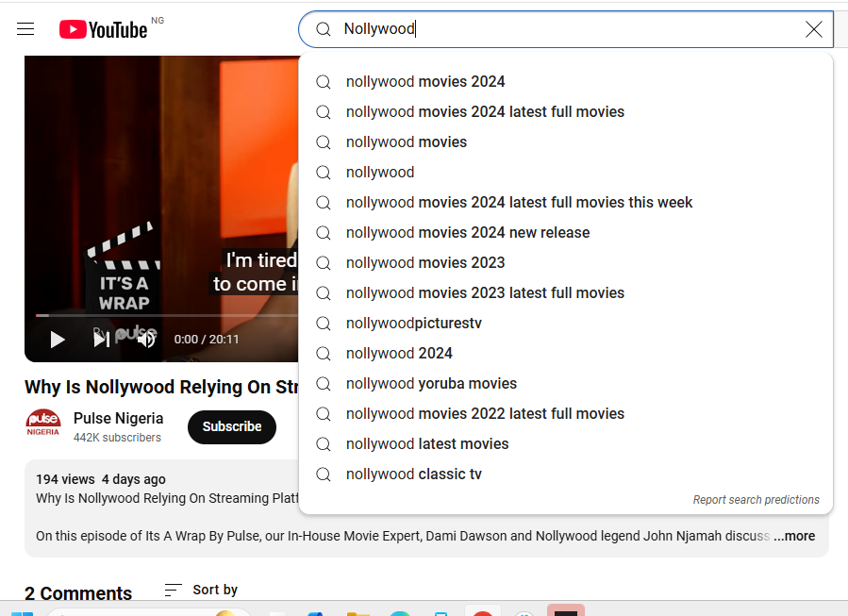The image size is (848, 616).
Task: Clear the search with the X icon
Action: pos(813,29)
